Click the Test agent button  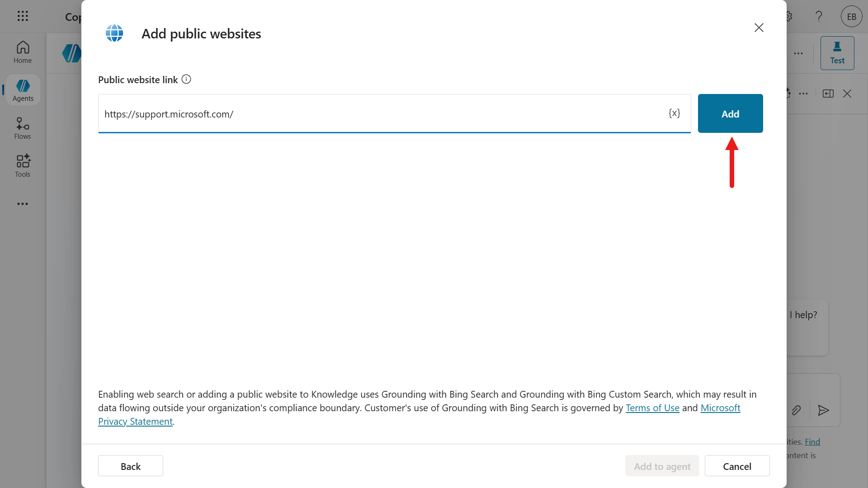point(837,53)
